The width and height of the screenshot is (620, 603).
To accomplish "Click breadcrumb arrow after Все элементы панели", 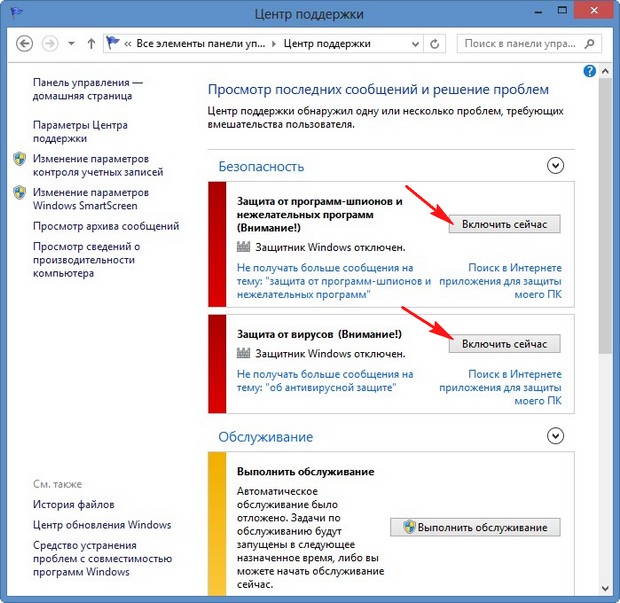I will click(x=274, y=44).
